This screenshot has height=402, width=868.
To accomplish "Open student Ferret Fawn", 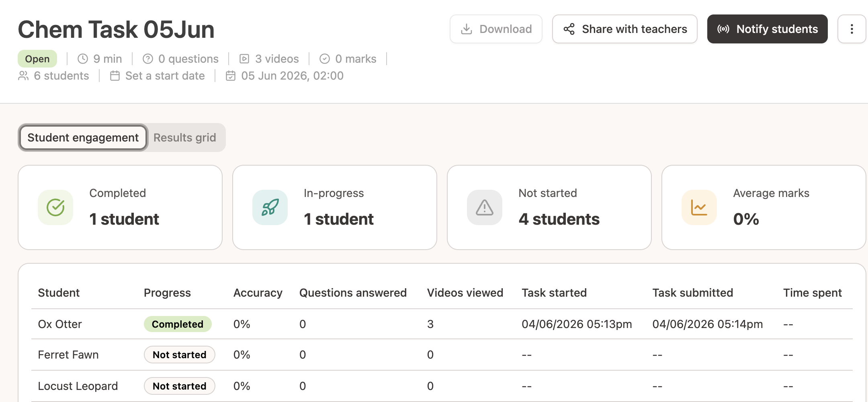I will point(68,355).
